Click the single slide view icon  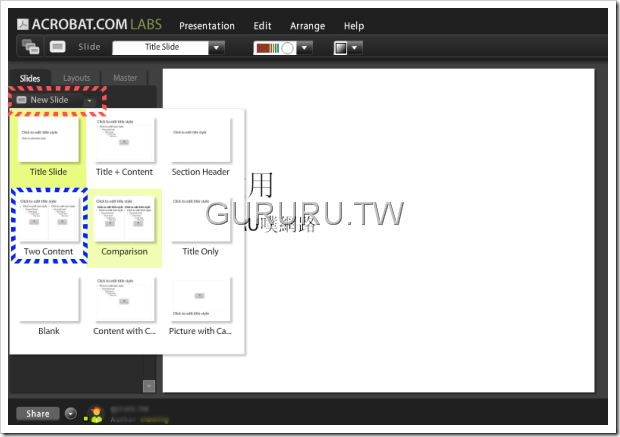pyautogui.click(x=58, y=47)
